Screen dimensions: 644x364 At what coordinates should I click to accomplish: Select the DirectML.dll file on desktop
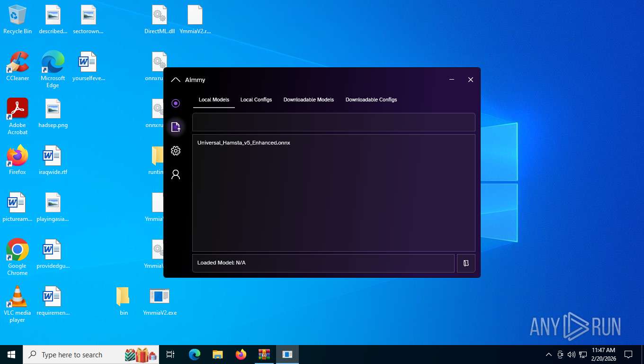[160, 19]
